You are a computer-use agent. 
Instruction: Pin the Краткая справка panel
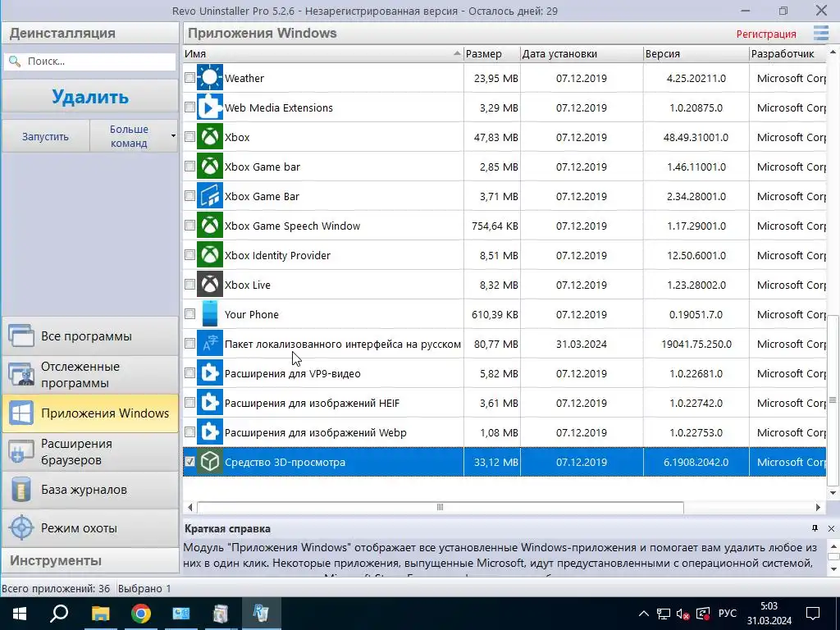(815, 528)
